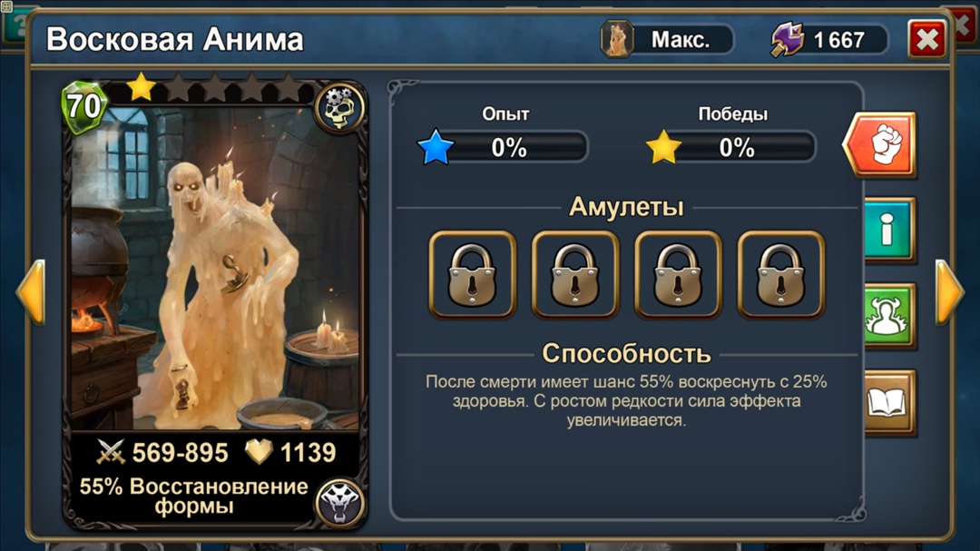Select the fourth locked amulet slot

coord(780,274)
